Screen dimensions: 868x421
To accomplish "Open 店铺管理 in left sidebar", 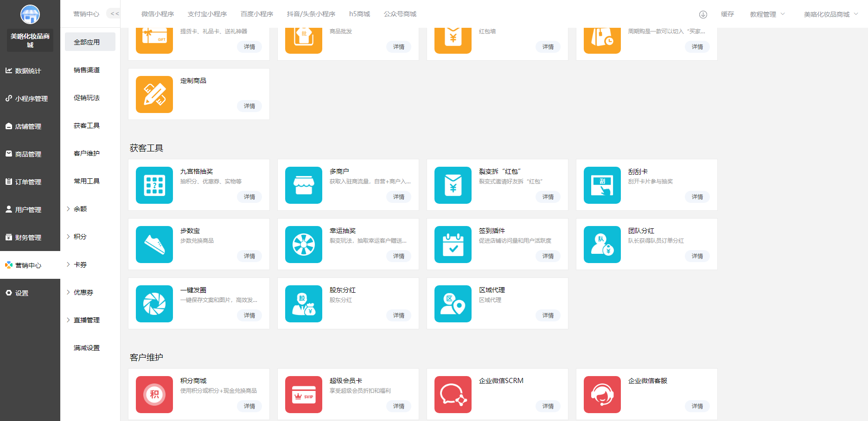I will [30, 126].
